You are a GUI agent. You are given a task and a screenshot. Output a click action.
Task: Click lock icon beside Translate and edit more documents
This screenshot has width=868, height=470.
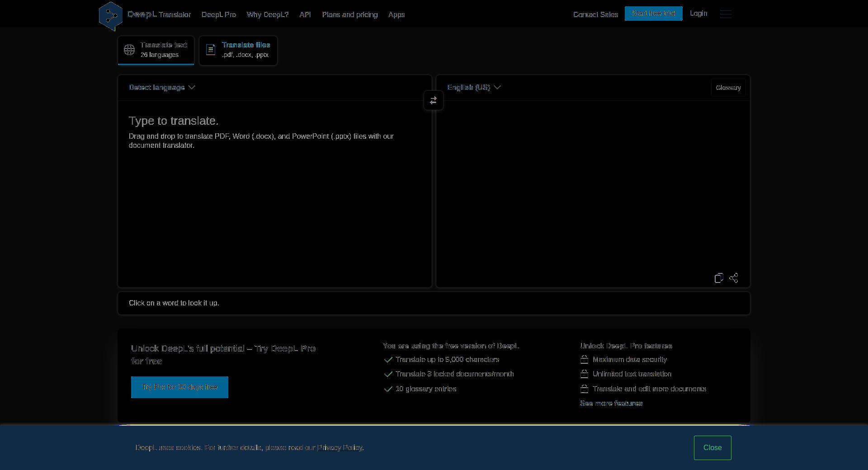click(x=584, y=389)
